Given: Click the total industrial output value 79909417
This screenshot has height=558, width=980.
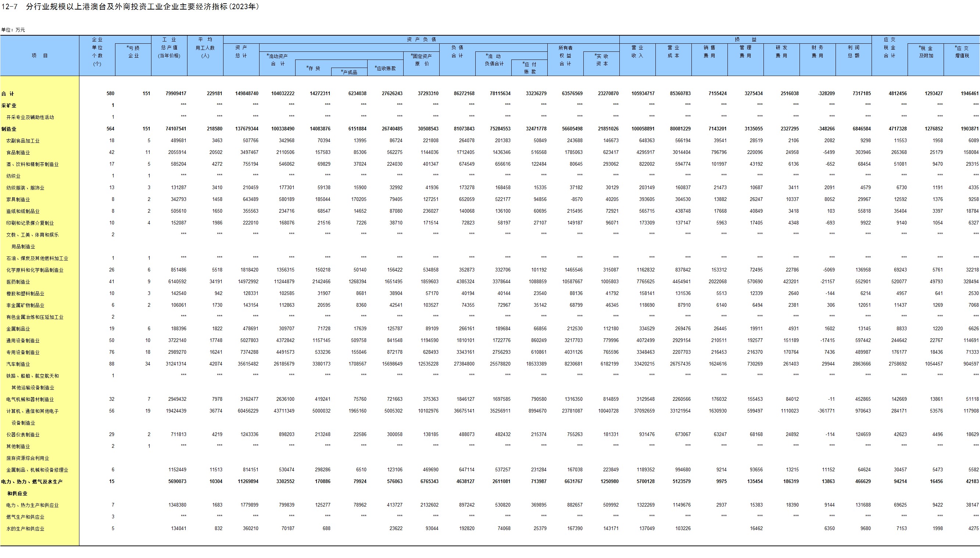Looking at the screenshot, I should (176, 94).
